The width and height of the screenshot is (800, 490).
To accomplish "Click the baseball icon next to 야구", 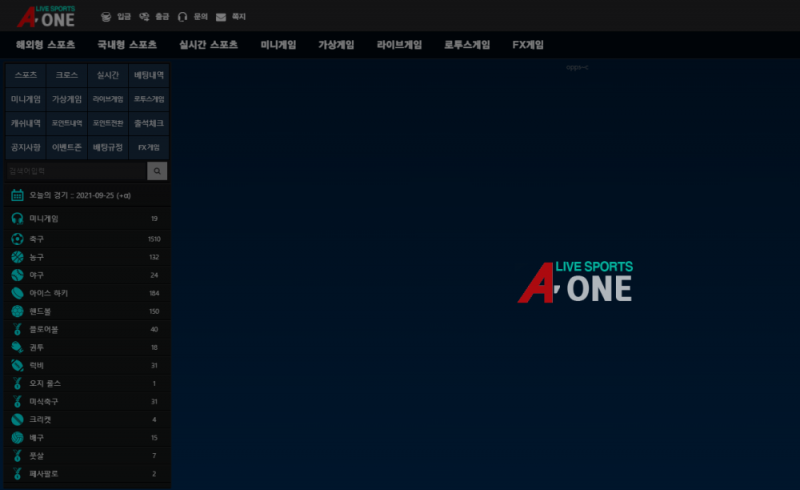I will [x=17, y=275].
